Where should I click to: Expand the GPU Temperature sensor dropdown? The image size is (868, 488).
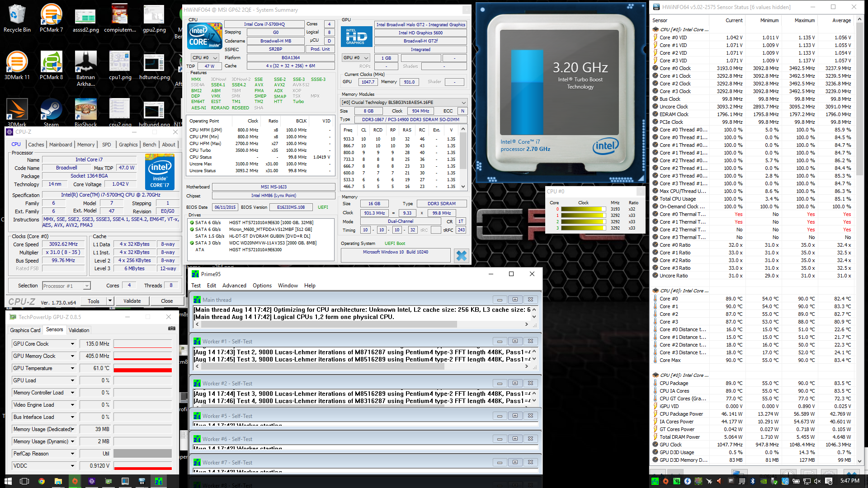[72, 368]
